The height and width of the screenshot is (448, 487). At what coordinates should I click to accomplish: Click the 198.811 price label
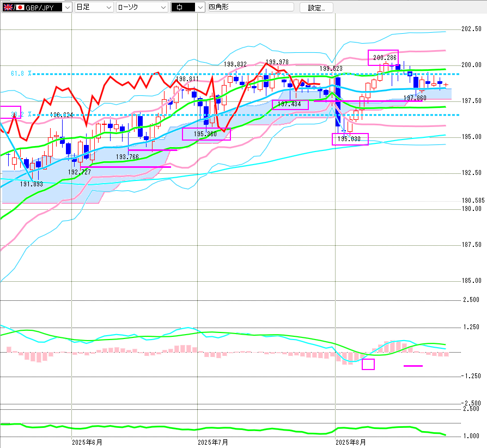tap(187, 79)
